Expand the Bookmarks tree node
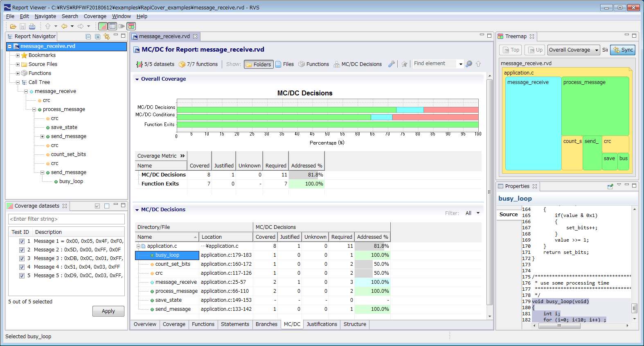644x346 pixels. 18,55
